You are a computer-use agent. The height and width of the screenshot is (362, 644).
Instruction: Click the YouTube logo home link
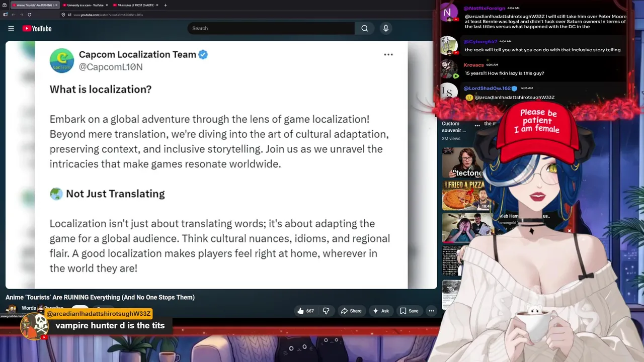pos(37,29)
